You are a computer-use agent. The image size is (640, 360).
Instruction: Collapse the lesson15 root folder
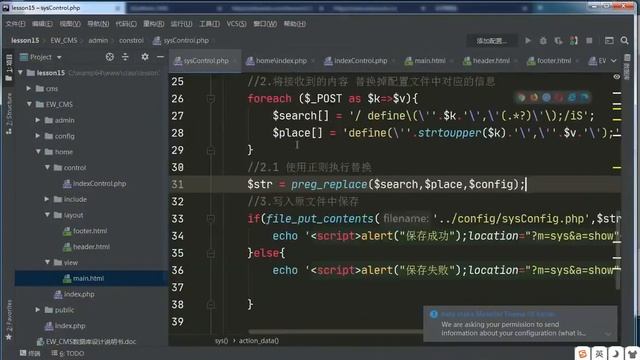coord(21,73)
